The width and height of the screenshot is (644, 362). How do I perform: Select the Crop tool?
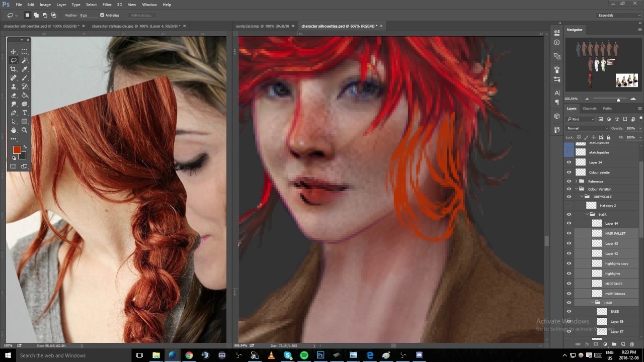pos(14,69)
